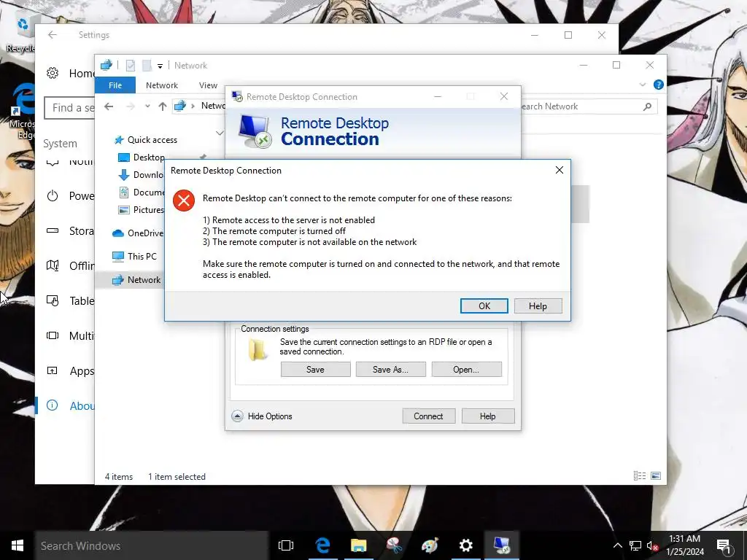Open the Explorer title bar properties icon
747x560 pixels.
point(131,65)
